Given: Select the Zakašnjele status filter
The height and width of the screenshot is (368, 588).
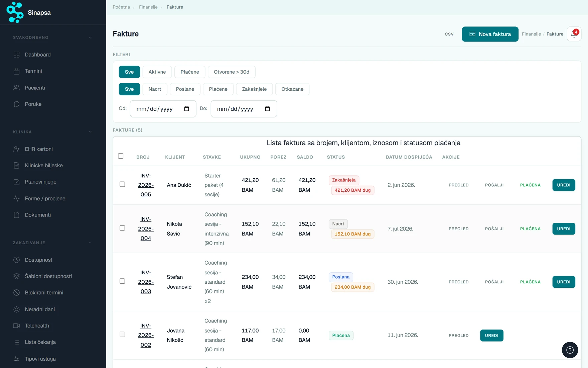Looking at the screenshot, I should (254, 89).
